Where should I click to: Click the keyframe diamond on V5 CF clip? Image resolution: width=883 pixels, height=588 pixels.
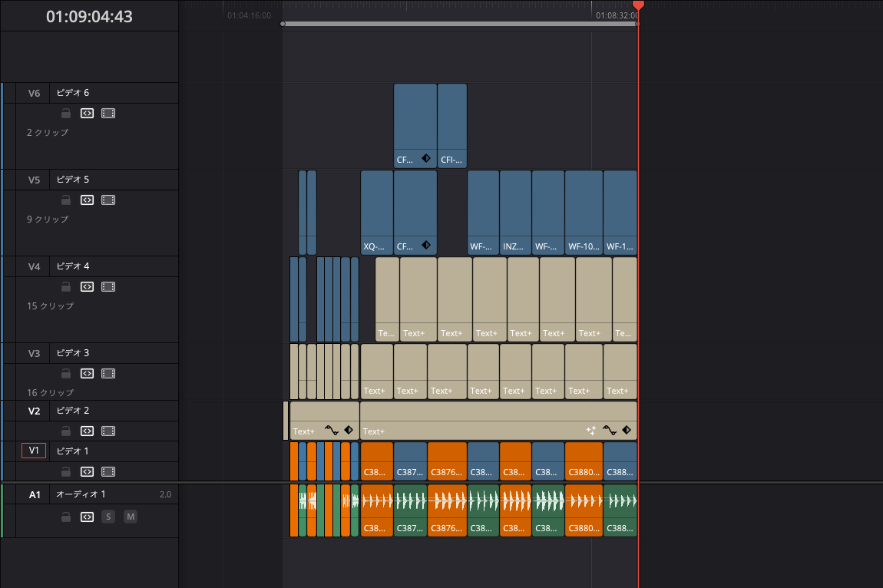point(426,245)
